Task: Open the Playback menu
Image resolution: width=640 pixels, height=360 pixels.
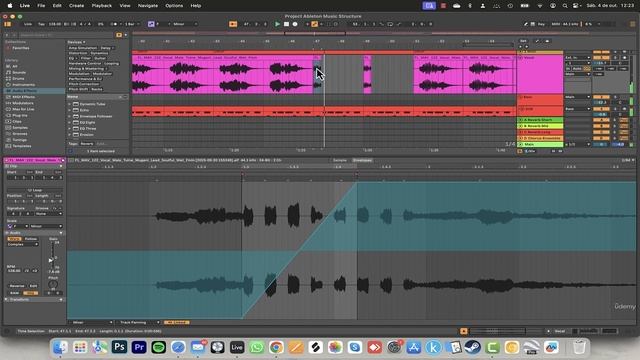Action: coord(102,6)
